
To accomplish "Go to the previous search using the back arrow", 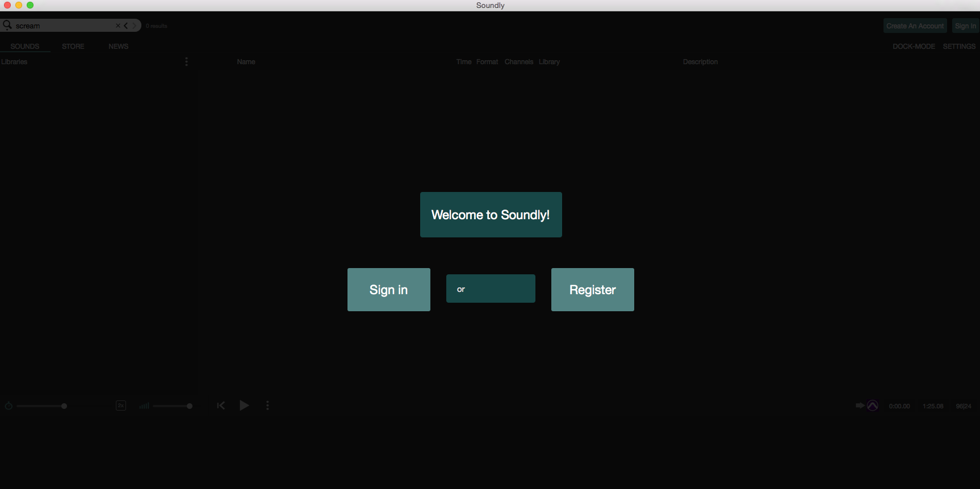I will point(126,26).
